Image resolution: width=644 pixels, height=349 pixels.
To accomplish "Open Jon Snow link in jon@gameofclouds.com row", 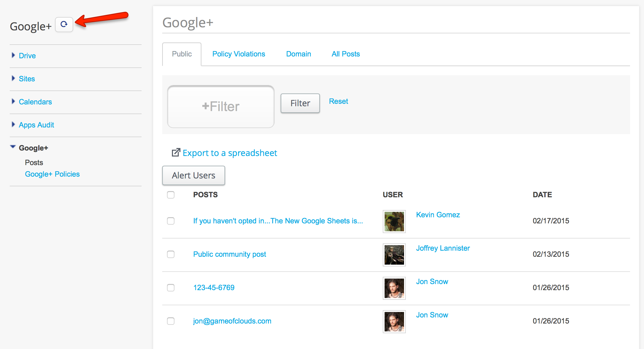I will coord(432,315).
